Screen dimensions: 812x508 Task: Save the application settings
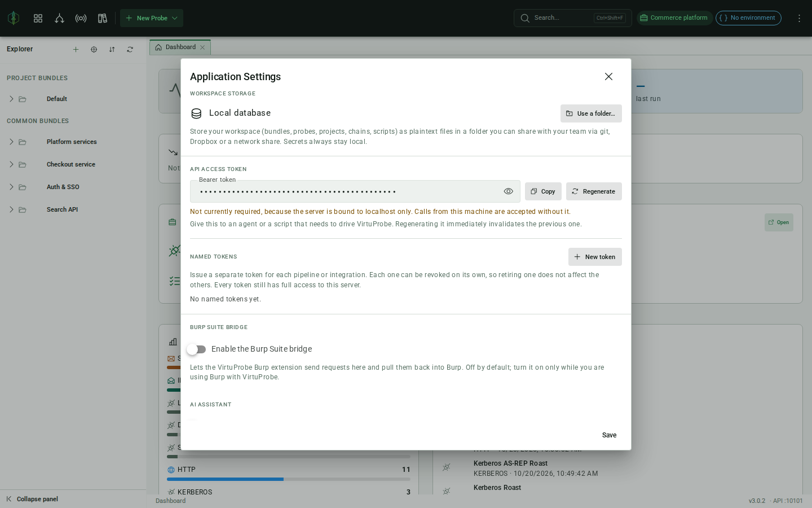click(x=609, y=435)
